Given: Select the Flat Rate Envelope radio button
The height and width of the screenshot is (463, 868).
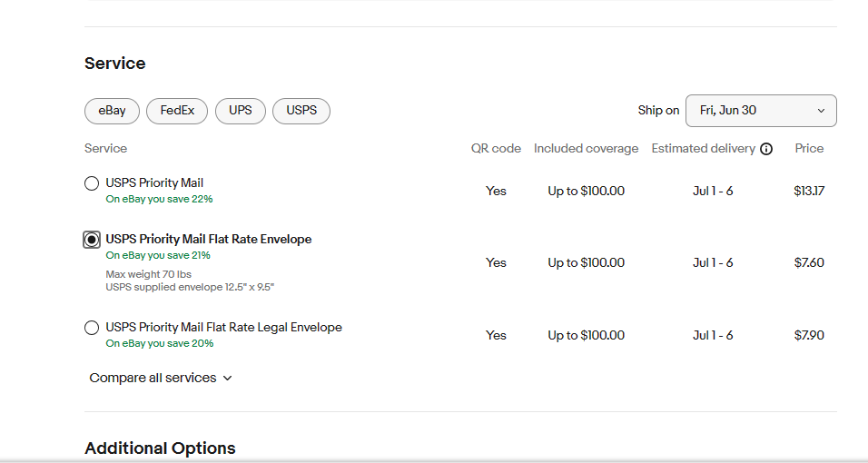Looking at the screenshot, I should click(92, 240).
